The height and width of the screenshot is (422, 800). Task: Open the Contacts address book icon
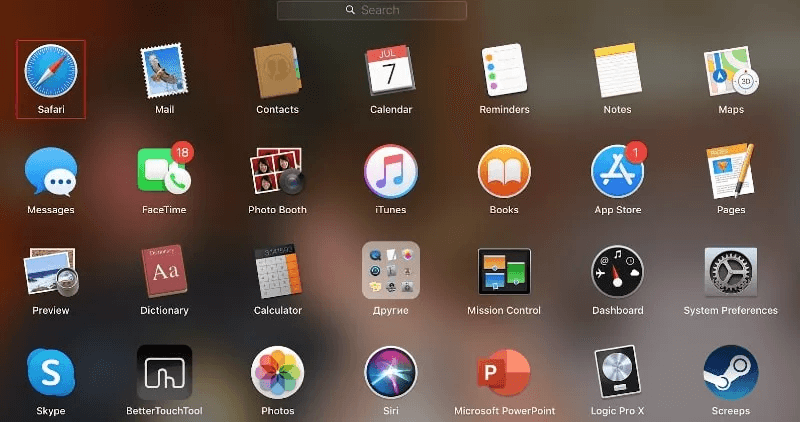point(278,71)
